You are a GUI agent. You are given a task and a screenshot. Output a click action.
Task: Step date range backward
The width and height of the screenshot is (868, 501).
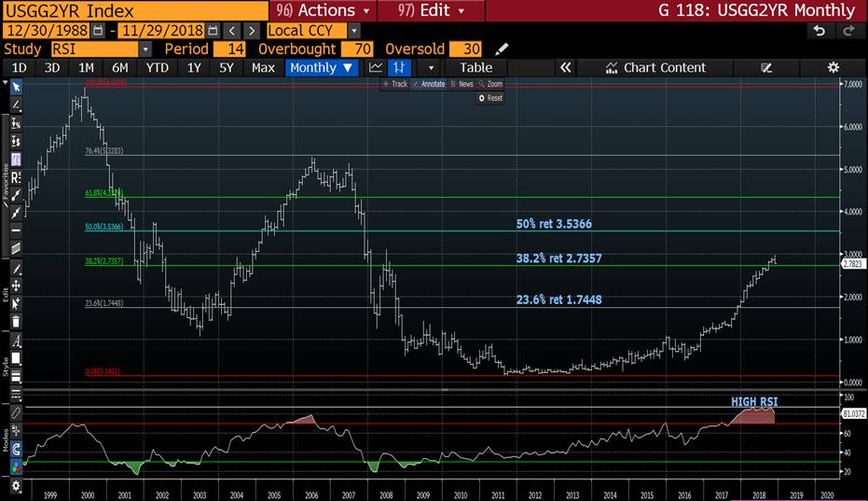click(x=232, y=31)
